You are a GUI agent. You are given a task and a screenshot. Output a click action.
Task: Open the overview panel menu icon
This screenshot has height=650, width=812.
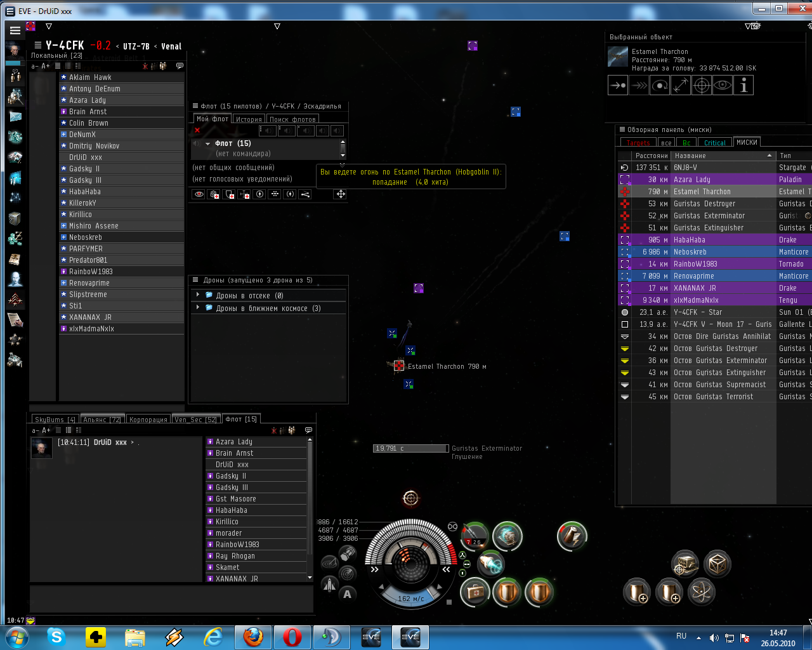(622, 129)
